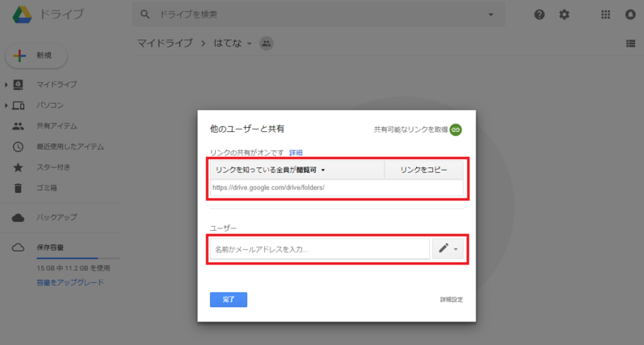Switch to list view icon
Screen dimensions: 644x345
[x=631, y=43]
